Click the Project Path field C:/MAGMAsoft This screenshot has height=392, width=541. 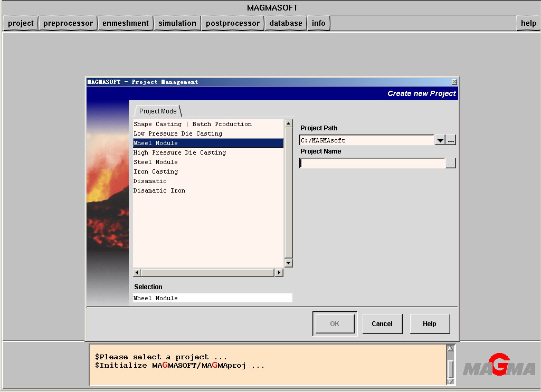click(x=367, y=140)
